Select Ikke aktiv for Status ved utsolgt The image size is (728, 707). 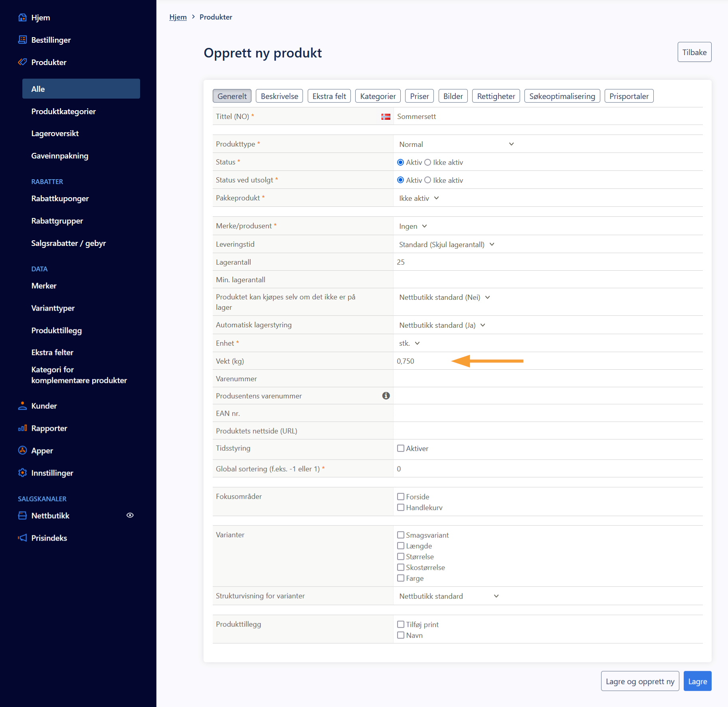point(428,180)
